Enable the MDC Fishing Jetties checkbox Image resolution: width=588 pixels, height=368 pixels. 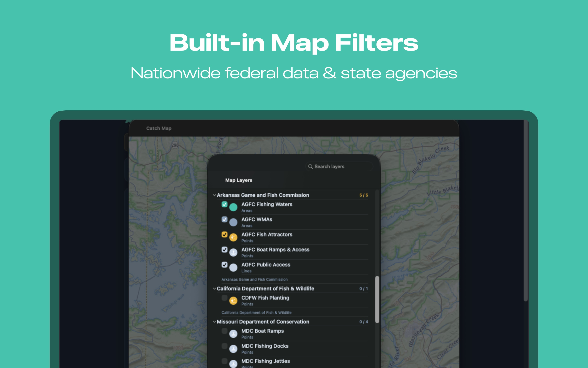click(225, 361)
